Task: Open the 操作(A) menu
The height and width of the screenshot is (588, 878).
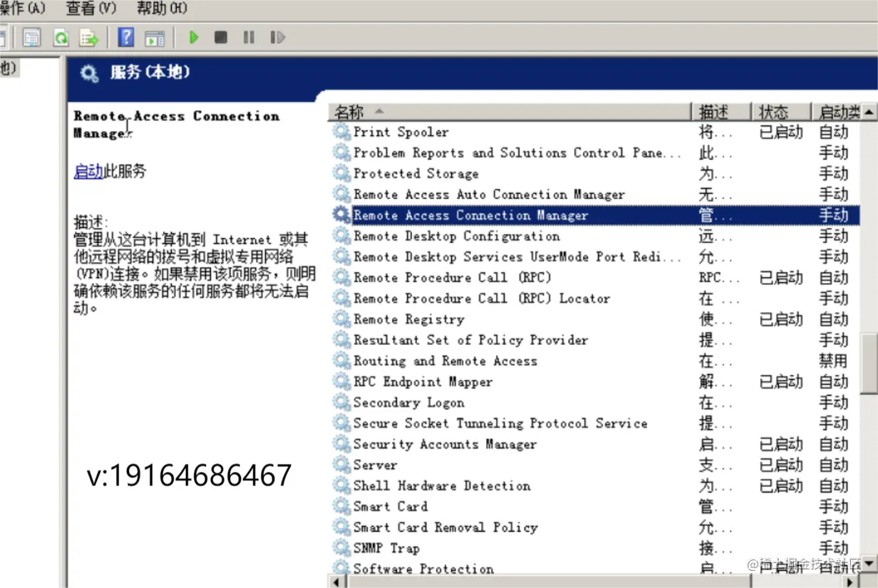Action: [x=21, y=9]
